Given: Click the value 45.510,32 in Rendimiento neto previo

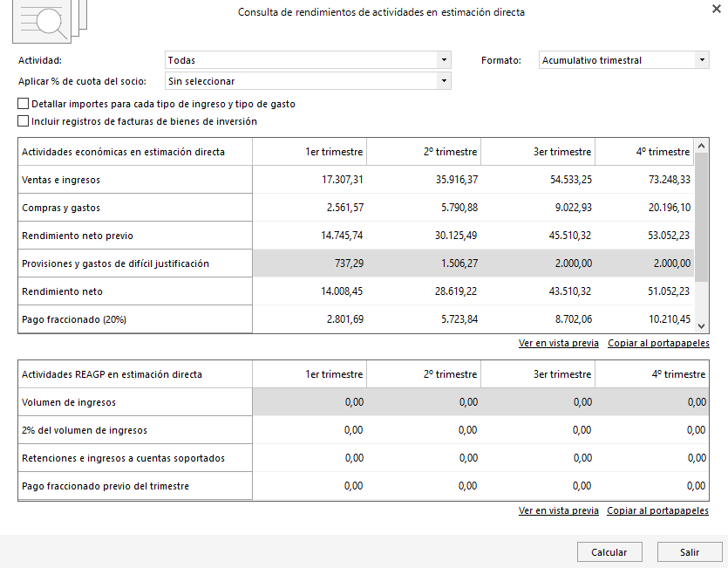Looking at the screenshot, I should click(x=570, y=236).
